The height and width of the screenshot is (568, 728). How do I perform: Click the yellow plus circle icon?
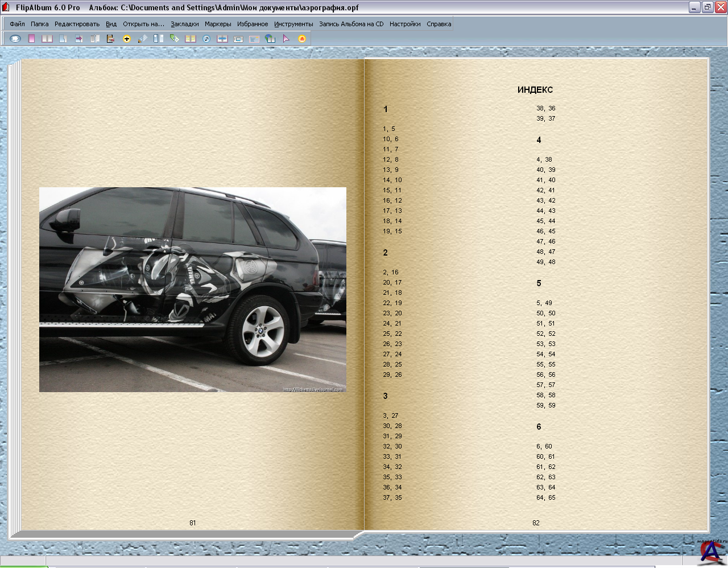[x=127, y=39]
